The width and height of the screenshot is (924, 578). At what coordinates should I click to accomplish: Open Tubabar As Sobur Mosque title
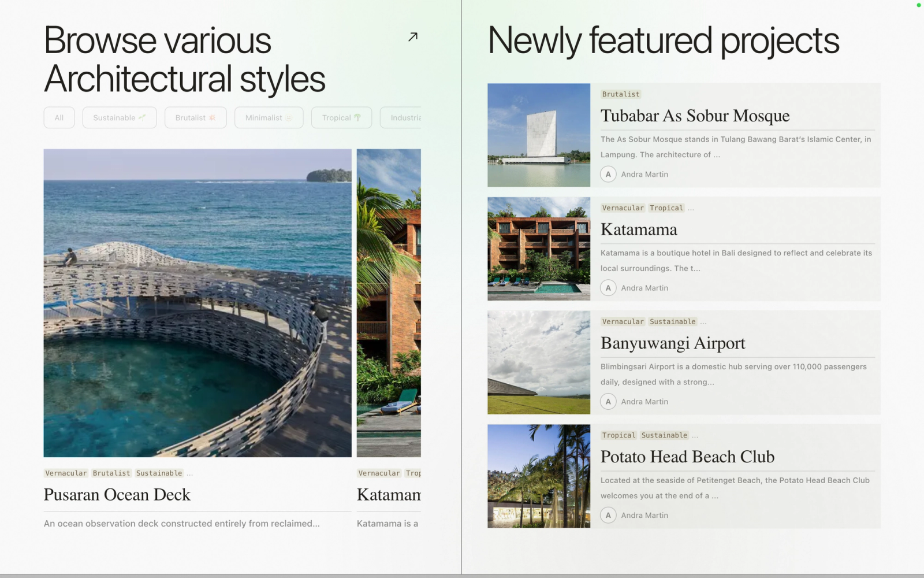point(695,116)
